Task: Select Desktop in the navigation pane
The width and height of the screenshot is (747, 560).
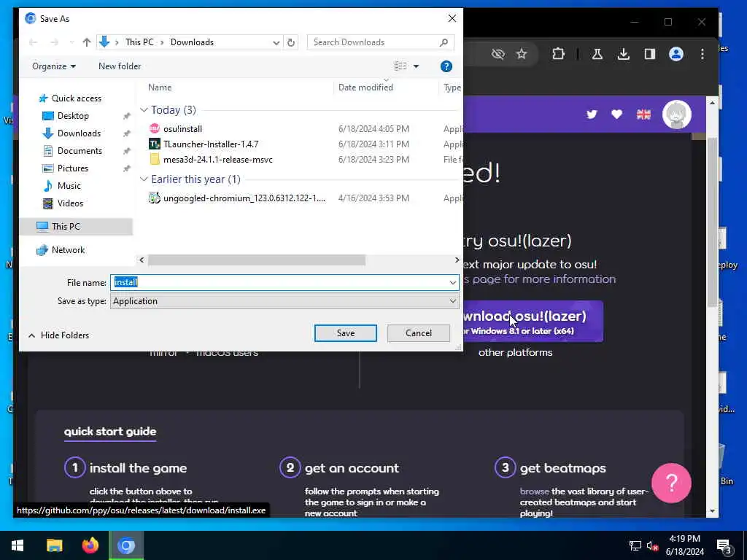Action: [73, 116]
